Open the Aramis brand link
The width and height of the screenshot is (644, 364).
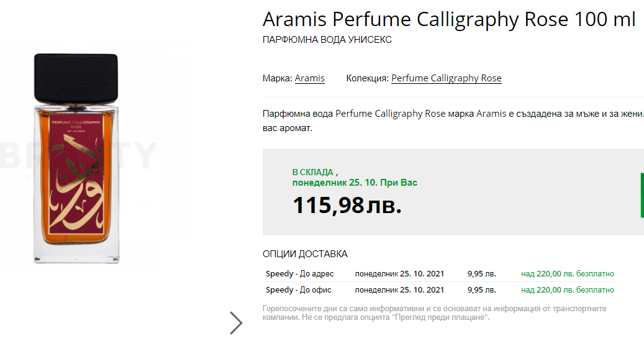pyautogui.click(x=309, y=78)
